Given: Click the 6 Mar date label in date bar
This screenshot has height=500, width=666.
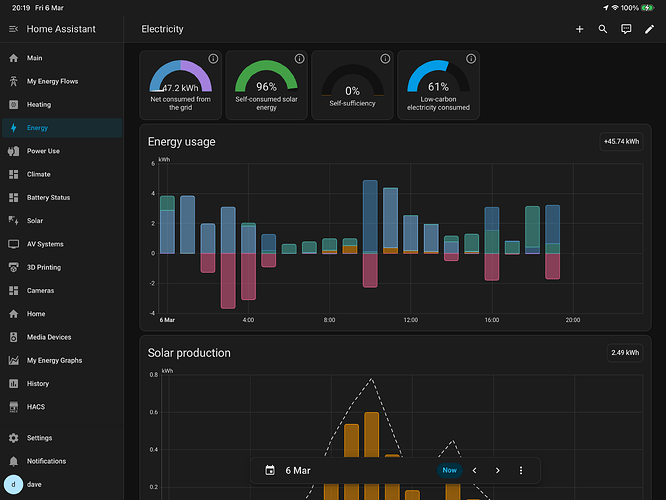Looking at the screenshot, I should coord(298,471).
